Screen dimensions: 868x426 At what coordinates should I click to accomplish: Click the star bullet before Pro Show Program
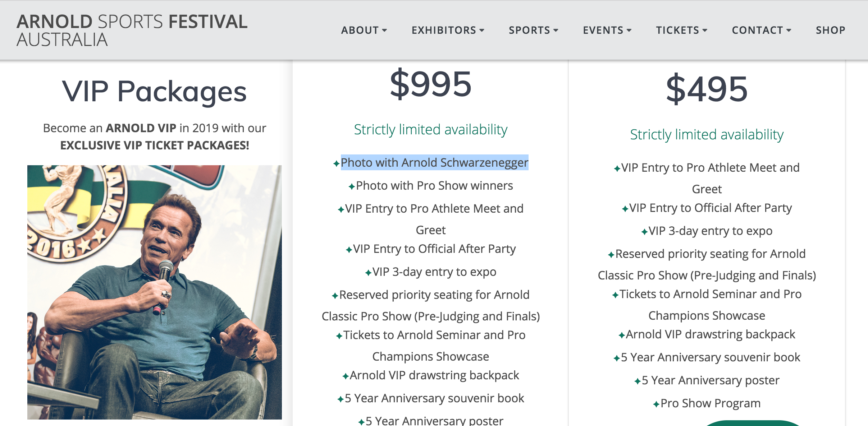click(656, 404)
